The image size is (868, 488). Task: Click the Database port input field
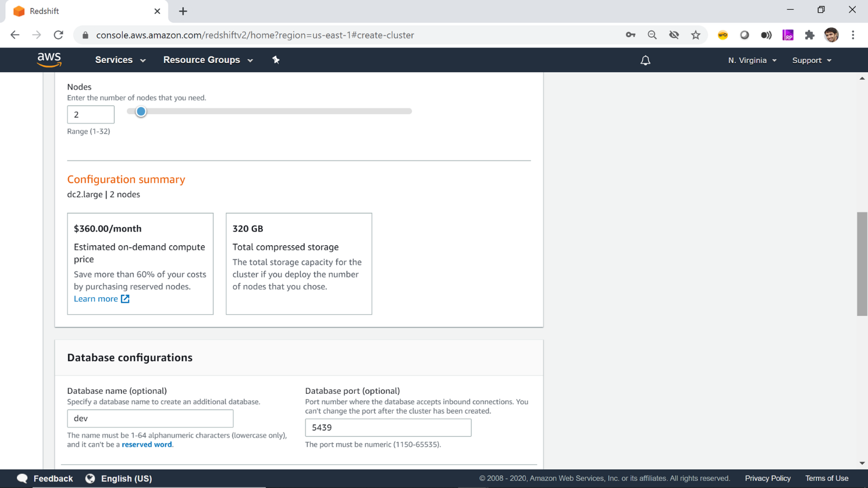point(388,428)
